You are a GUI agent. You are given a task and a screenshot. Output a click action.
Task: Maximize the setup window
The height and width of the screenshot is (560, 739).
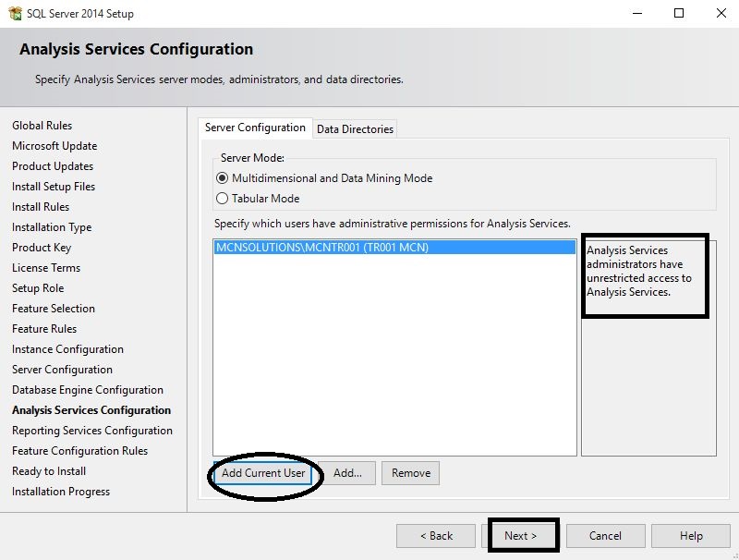679,13
